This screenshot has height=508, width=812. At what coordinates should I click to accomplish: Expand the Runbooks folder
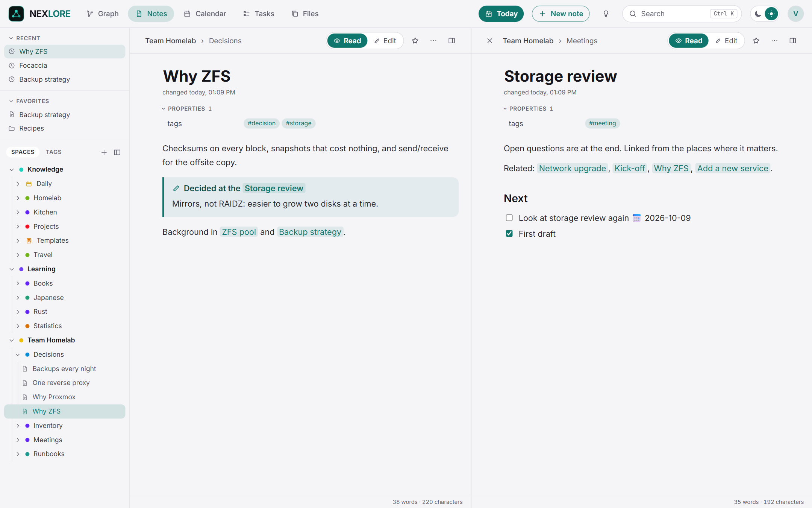[x=18, y=454]
